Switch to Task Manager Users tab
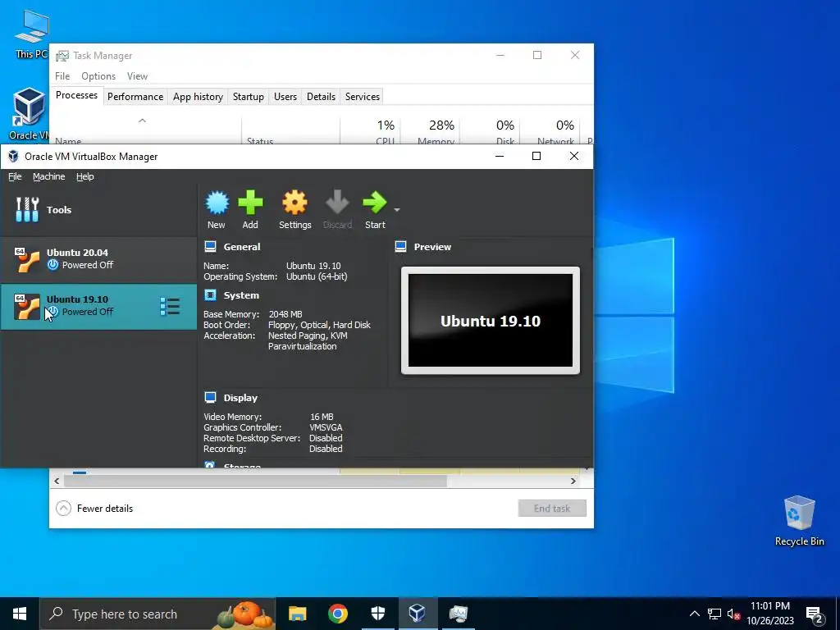The width and height of the screenshot is (840, 630). click(285, 97)
